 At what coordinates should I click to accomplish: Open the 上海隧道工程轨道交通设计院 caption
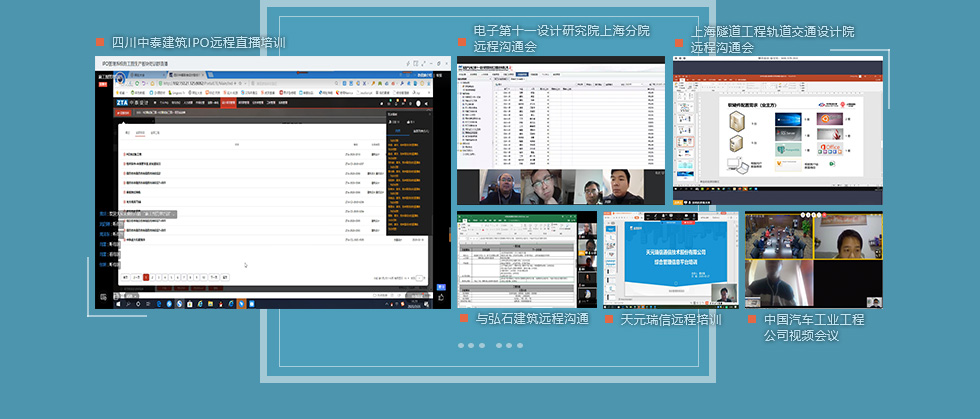(773, 39)
